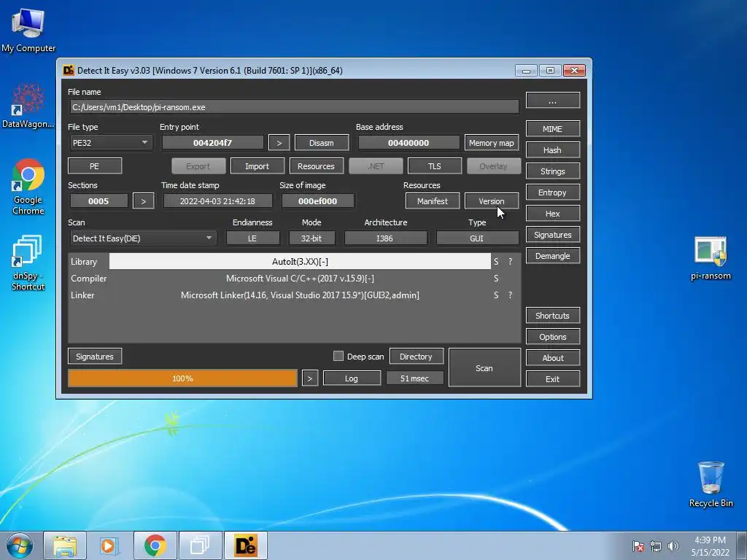The height and width of the screenshot is (560, 747).
Task: Open File Explorer from the taskbar
Action: (x=65, y=545)
